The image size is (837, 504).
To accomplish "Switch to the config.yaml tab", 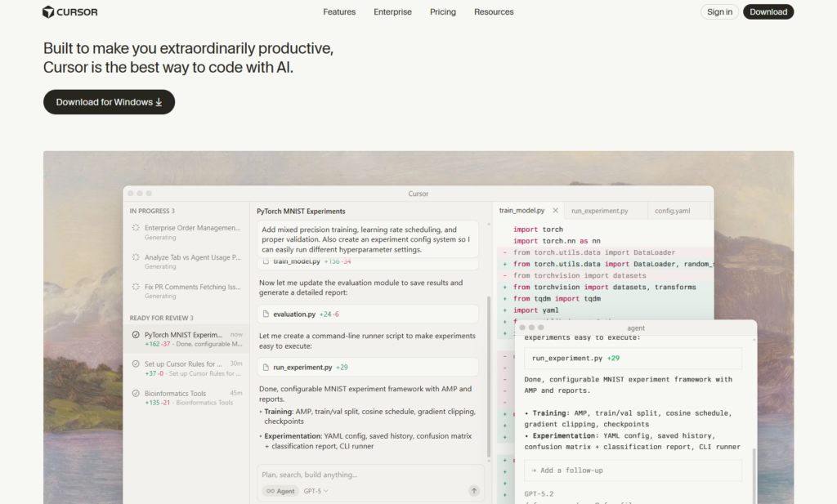I will (672, 211).
